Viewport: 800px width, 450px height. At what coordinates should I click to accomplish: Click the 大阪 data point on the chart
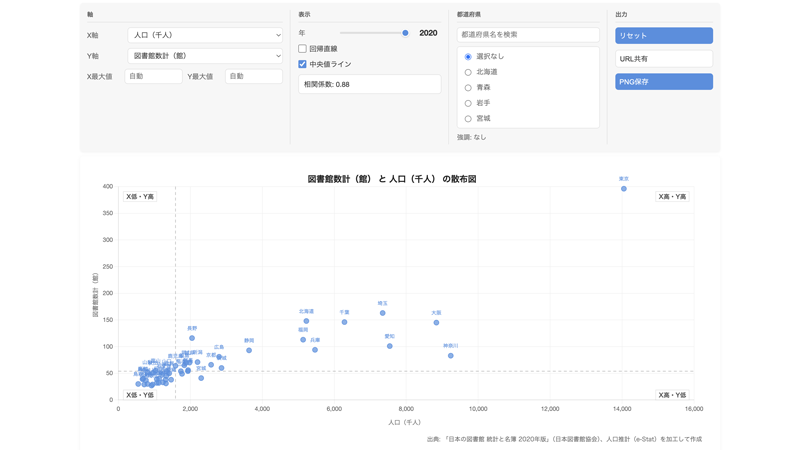coord(436,322)
